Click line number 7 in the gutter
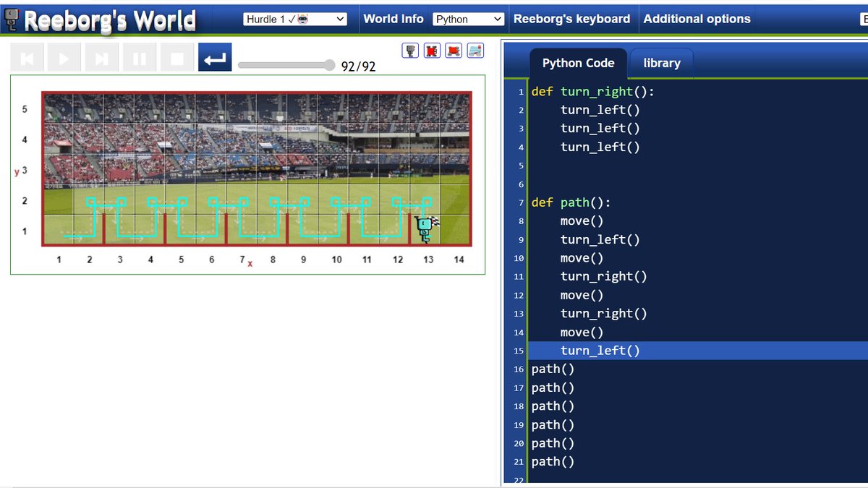This screenshot has width=868, height=488. [521, 202]
